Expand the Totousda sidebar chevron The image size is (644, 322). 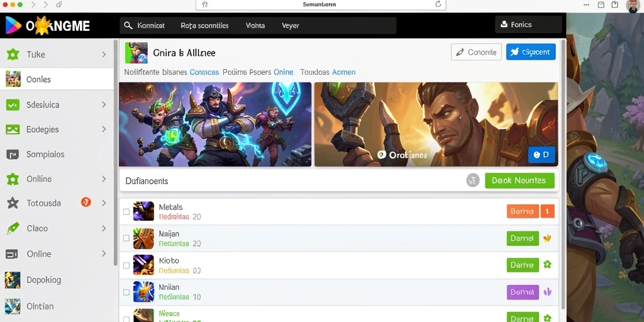(104, 203)
